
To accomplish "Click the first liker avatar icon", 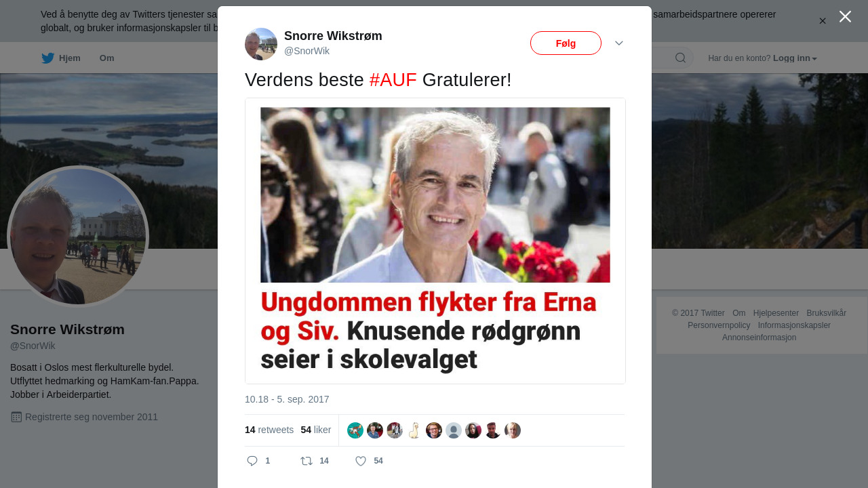I will point(355,430).
